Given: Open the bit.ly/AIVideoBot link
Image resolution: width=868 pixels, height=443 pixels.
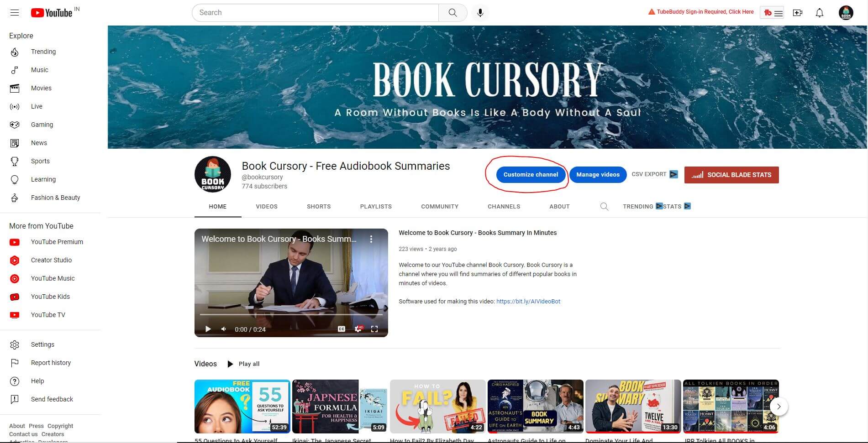Looking at the screenshot, I should [x=528, y=301].
